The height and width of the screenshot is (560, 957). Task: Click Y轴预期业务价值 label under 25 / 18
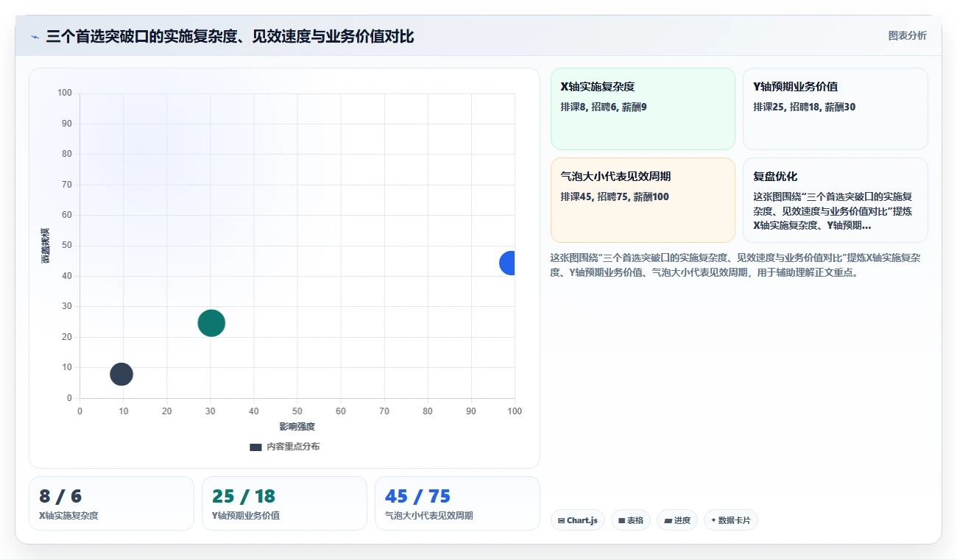(246, 516)
